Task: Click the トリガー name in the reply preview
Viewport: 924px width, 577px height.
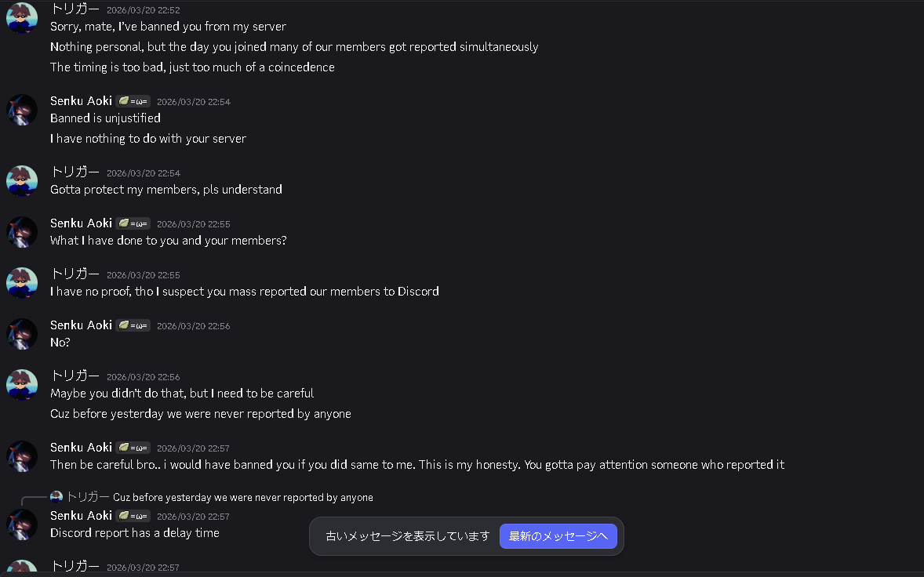Action: [x=88, y=497]
